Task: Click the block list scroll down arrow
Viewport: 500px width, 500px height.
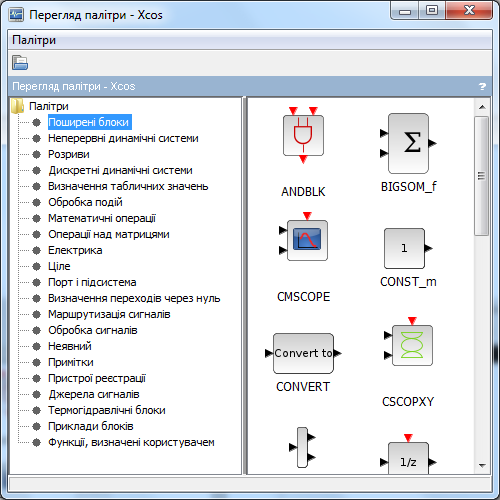Action: click(482, 465)
